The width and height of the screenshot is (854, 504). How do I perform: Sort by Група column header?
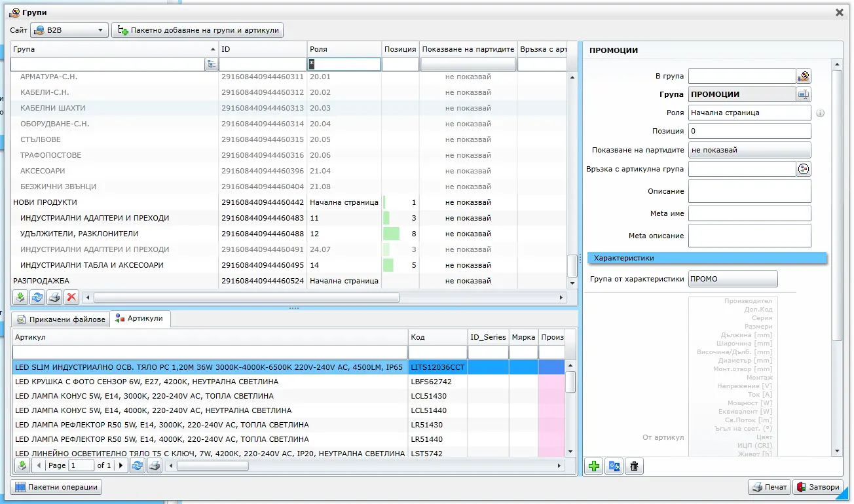tap(115, 49)
